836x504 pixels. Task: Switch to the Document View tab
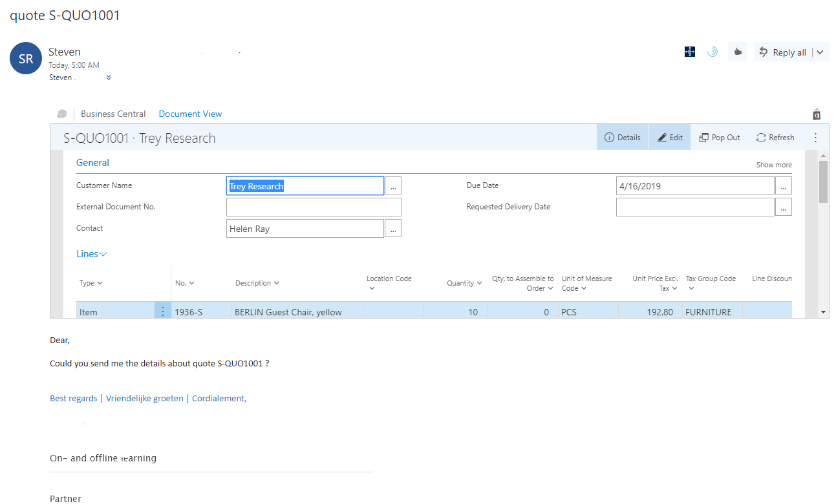(190, 114)
